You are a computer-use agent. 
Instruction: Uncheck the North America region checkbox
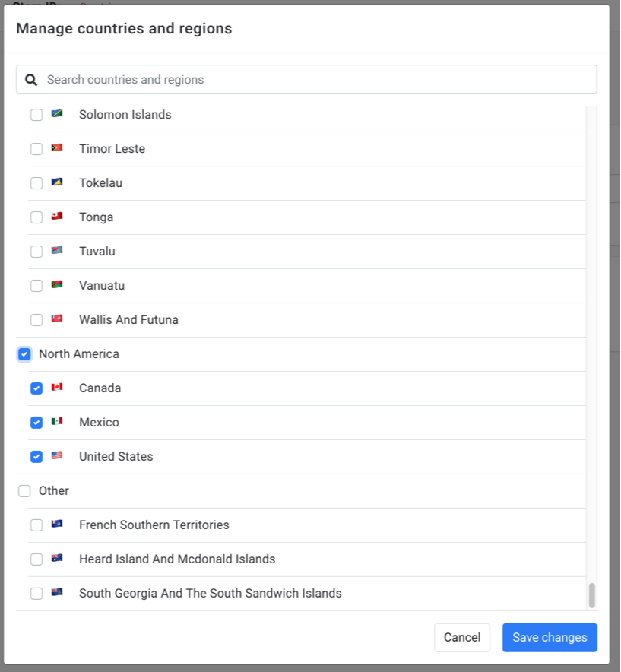(x=24, y=354)
